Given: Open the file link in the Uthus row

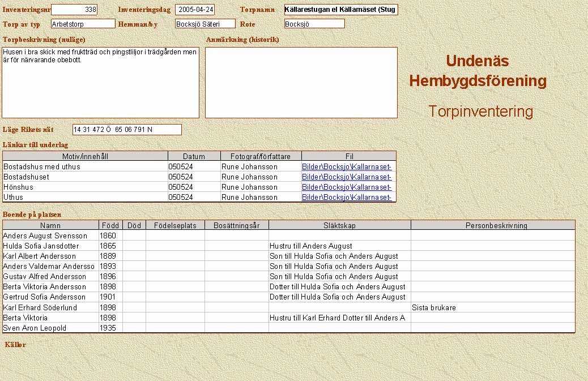Looking at the screenshot, I should coord(347,198).
